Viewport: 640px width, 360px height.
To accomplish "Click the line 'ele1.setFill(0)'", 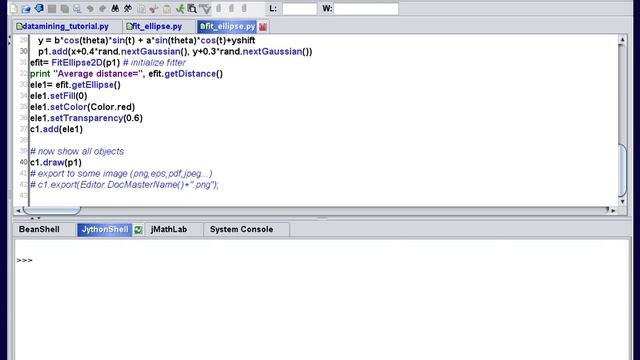I will point(59,96).
